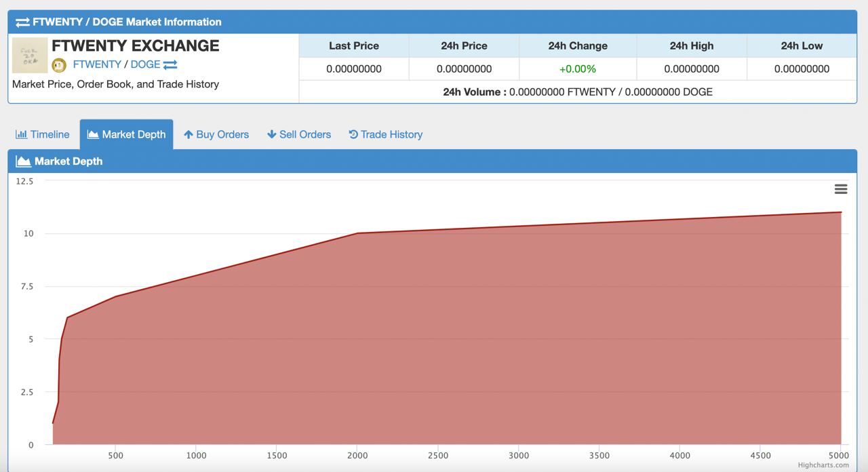Click the 2000 label on the horizontal axis

click(357, 456)
